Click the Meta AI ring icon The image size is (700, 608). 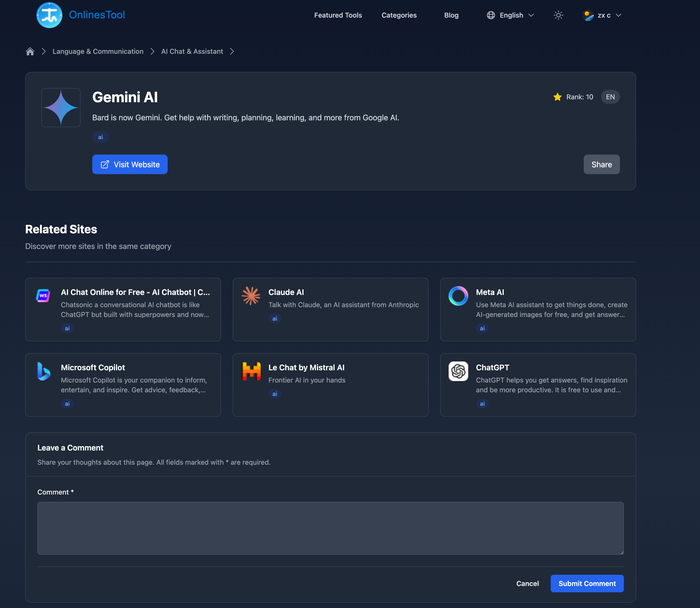[x=458, y=296]
